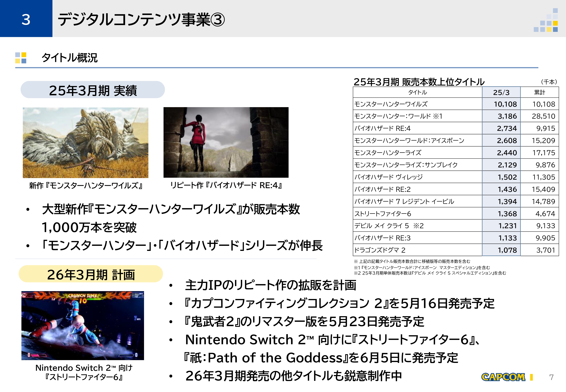Click the row デビル メイ クライ 5 ※2

pos(456,225)
